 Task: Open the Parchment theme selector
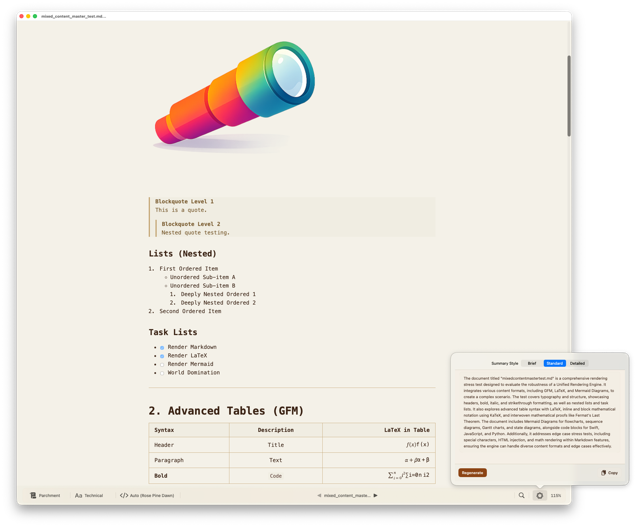point(45,495)
